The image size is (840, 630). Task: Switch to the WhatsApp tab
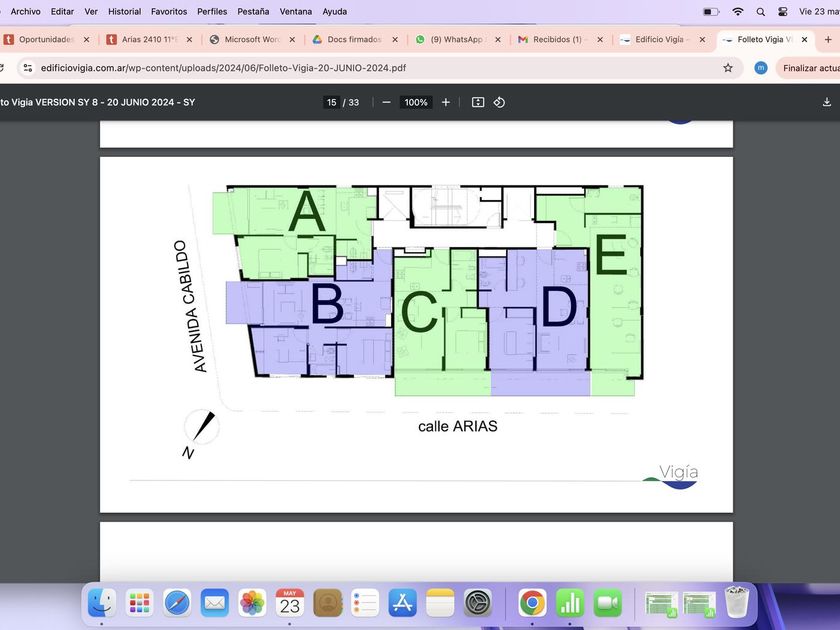457,39
